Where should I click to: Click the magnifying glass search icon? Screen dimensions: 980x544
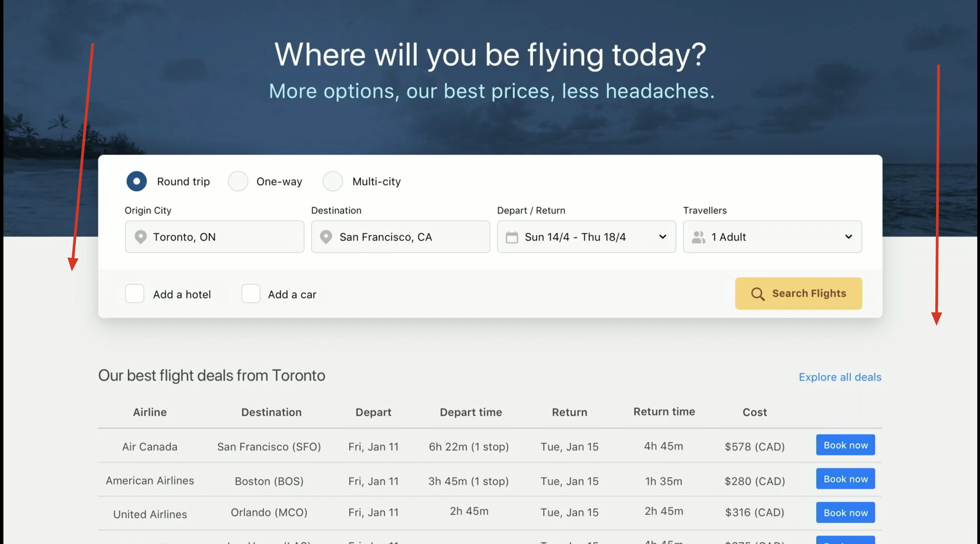(757, 294)
